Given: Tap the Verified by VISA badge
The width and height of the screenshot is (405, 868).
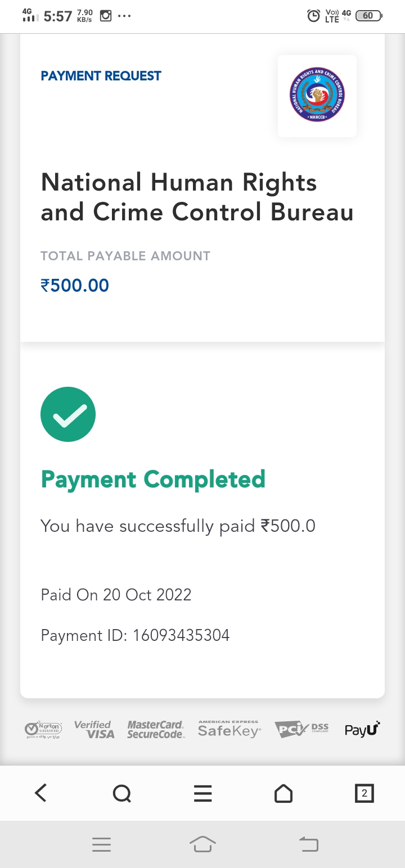Looking at the screenshot, I should [94, 729].
